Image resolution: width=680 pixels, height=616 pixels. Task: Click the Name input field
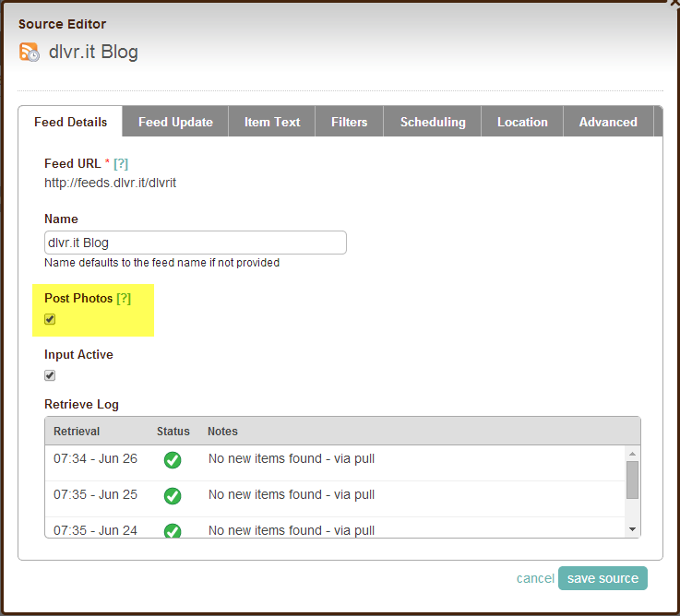(x=196, y=243)
